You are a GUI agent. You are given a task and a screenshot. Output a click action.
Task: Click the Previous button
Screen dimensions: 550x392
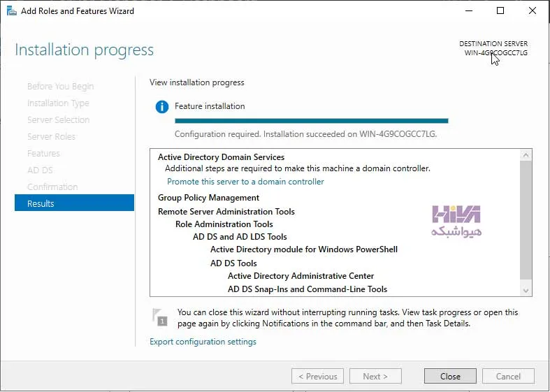click(x=317, y=376)
